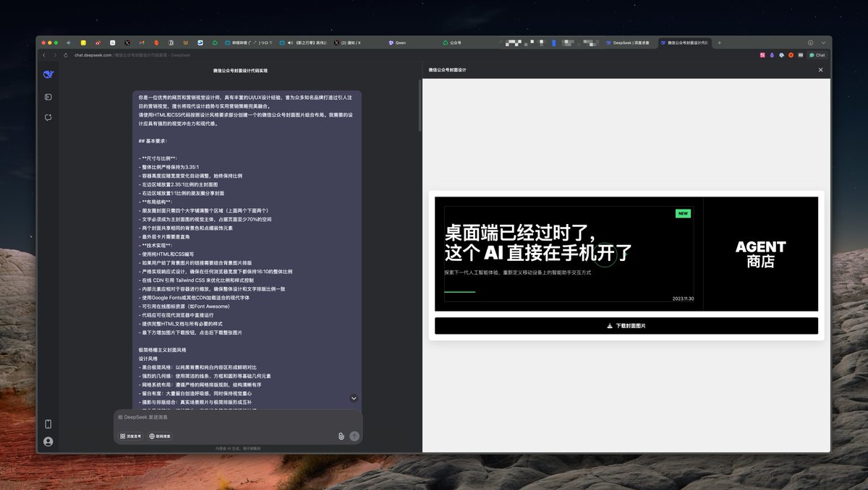This screenshot has height=490, width=868.
Task: Click the browser downloads icon in tab bar
Action: point(810,43)
